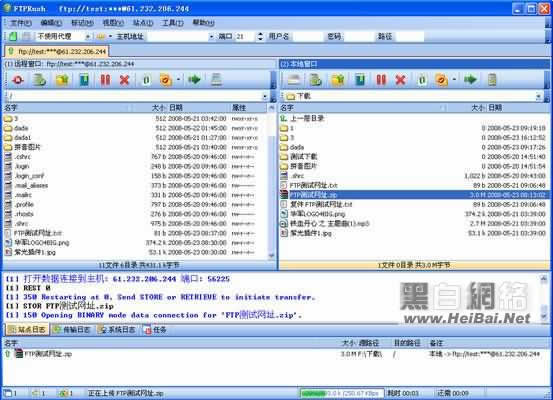Sort remote list by 属性 column
This screenshot has height=400, width=553.
[248, 108]
